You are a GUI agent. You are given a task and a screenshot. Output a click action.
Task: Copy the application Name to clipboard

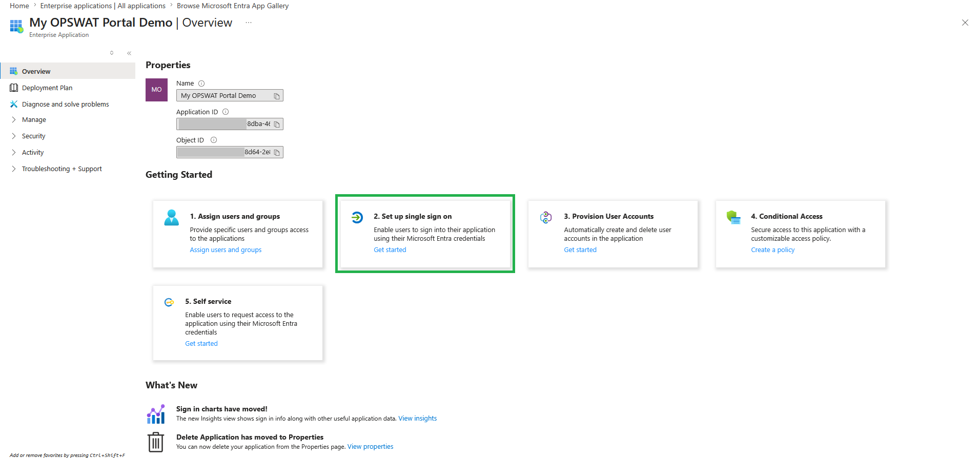[277, 96]
